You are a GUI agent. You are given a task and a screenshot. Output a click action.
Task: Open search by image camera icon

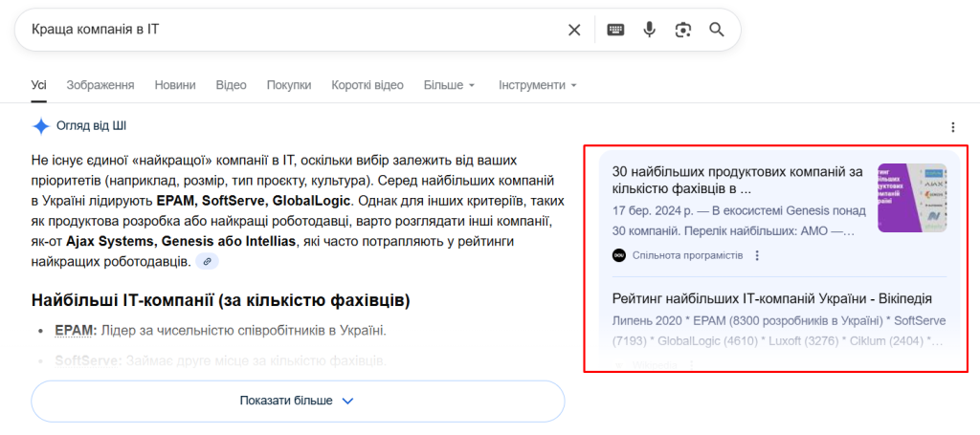(x=682, y=30)
